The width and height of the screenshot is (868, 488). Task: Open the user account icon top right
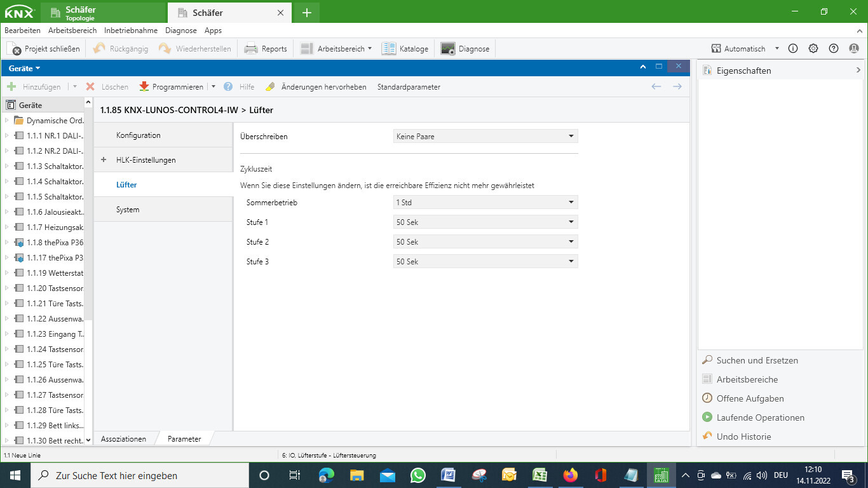pos(854,48)
